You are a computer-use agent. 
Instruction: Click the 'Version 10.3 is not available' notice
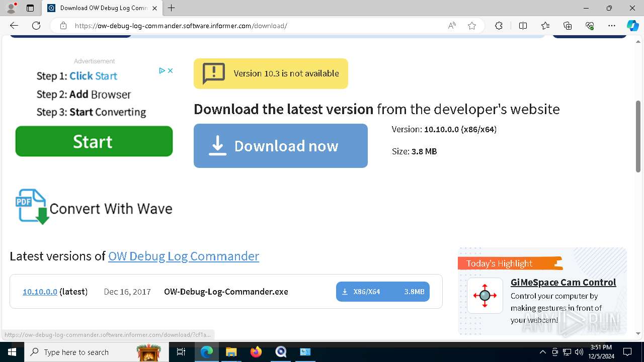pos(271,73)
